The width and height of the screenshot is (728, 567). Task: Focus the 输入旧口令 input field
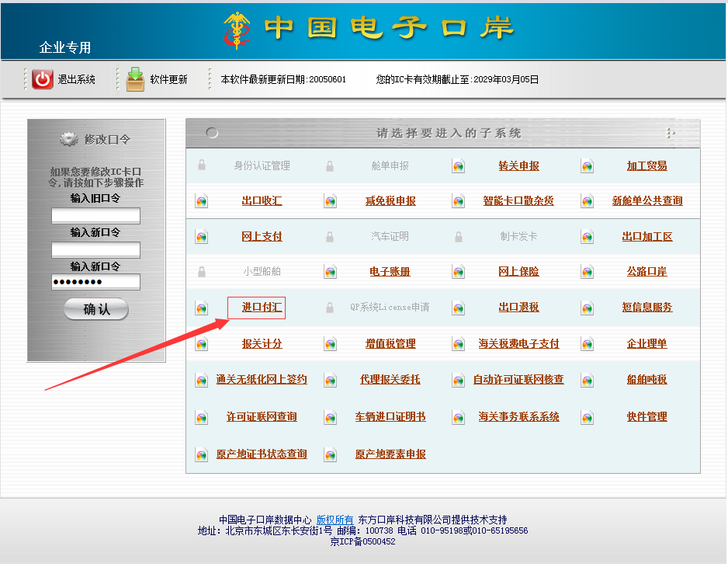[95, 216]
